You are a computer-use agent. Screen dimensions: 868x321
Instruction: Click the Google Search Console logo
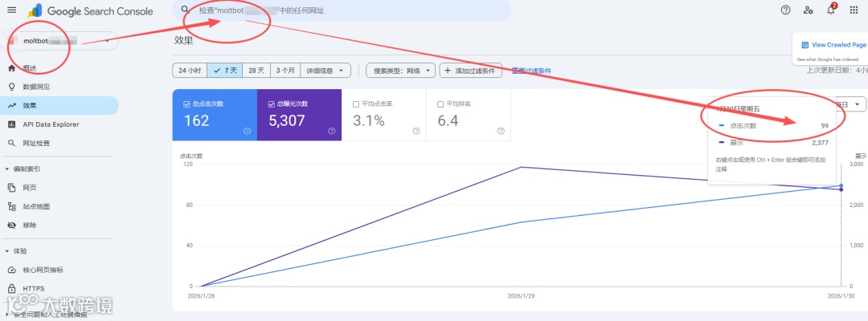pyautogui.click(x=90, y=10)
